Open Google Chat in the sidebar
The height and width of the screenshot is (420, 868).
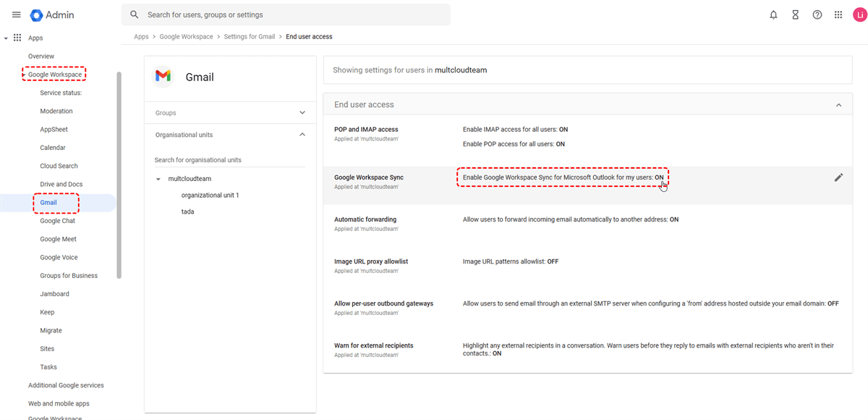point(58,221)
